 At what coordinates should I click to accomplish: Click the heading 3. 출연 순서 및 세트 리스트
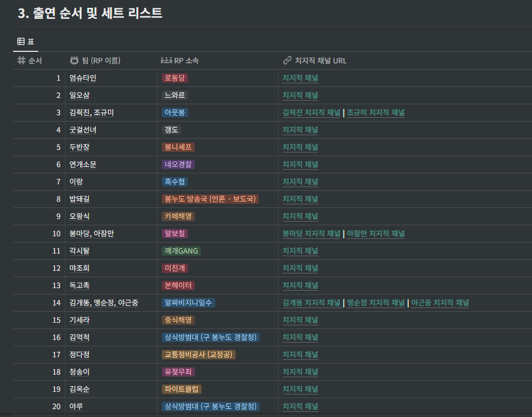click(90, 13)
